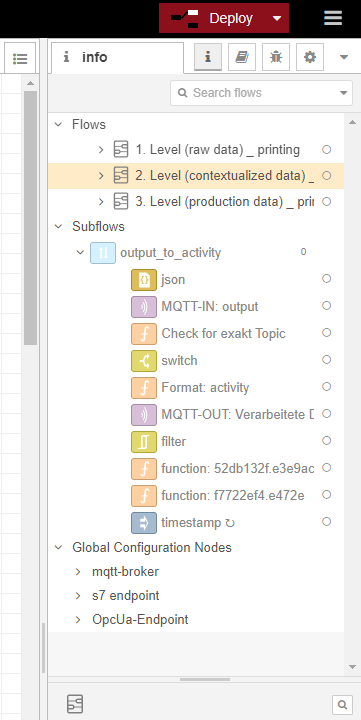Toggle the Format: activity status circle

coord(327,387)
